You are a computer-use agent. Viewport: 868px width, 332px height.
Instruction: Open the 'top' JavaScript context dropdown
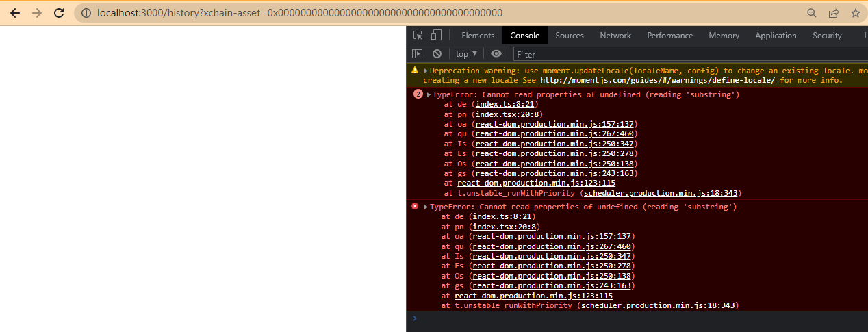click(x=466, y=54)
